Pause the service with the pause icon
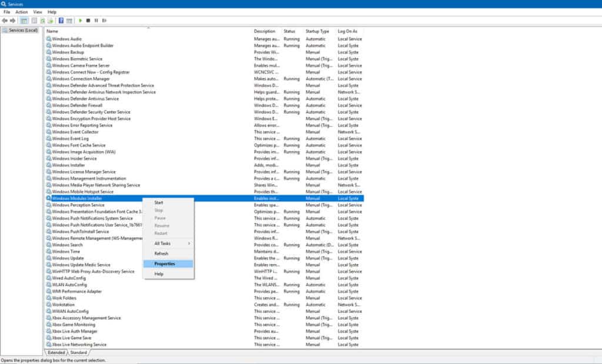 98,21
